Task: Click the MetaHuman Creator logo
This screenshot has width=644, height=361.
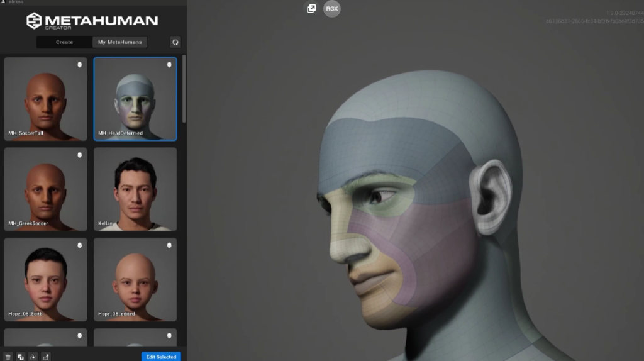Action: click(92, 21)
